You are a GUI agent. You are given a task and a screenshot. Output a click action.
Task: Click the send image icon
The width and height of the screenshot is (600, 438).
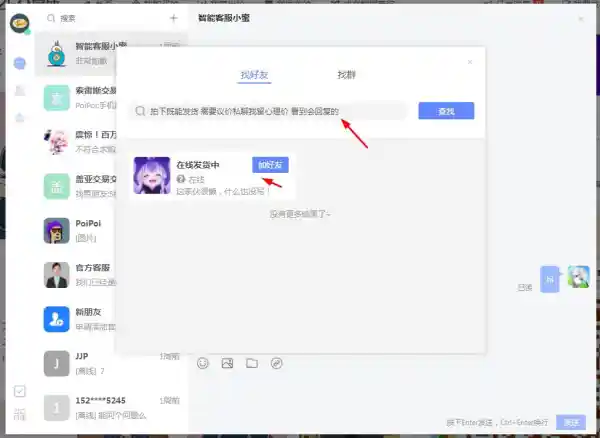pyautogui.click(x=227, y=363)
